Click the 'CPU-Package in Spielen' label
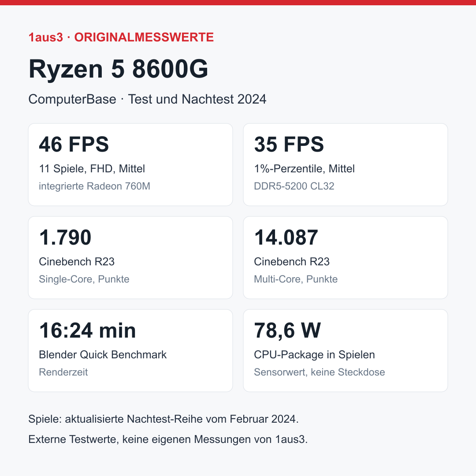Viewport: 476px width, 476px height. coord(315,354)
